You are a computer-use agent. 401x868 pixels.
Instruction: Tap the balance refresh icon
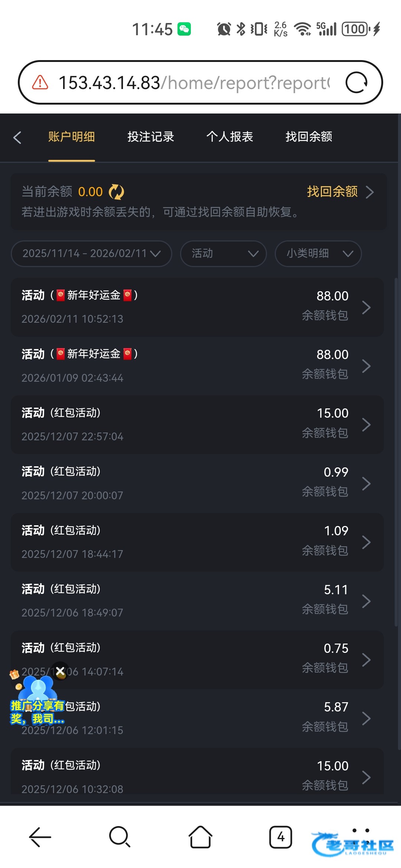(x=116, y=192)
